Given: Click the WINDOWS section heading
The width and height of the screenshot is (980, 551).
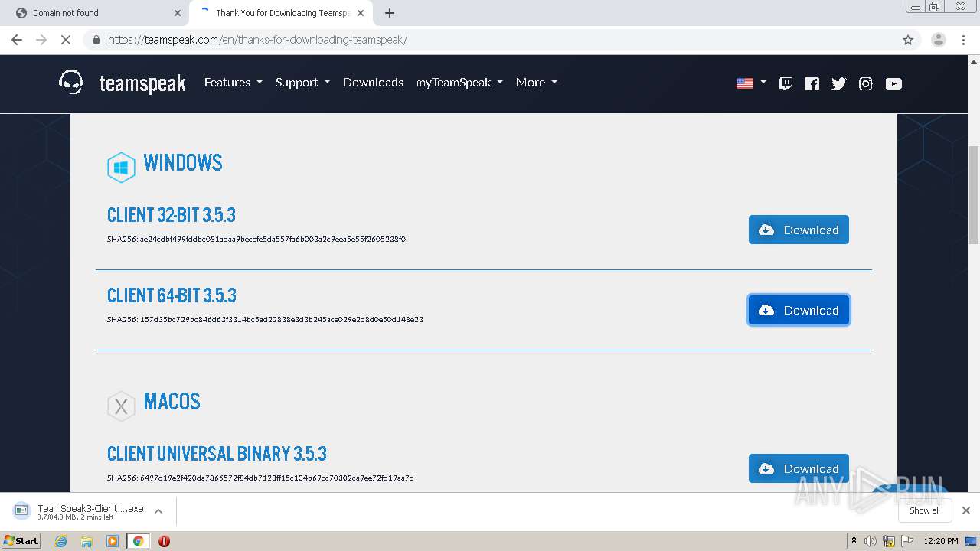Looking at the screenshot, I should 183,162.
